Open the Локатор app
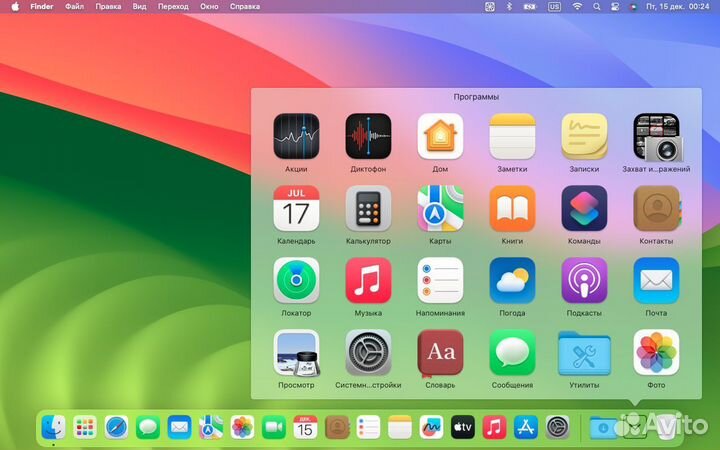 [296, 281]
